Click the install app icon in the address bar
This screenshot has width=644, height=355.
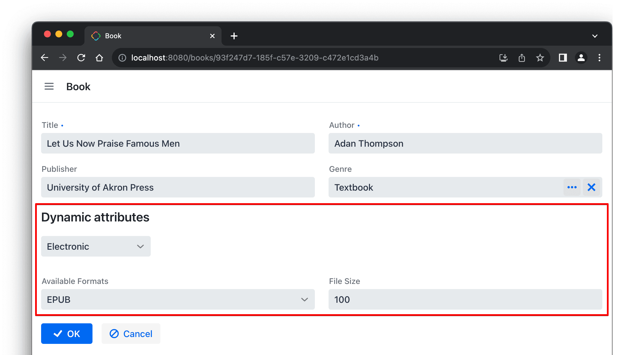[503, 58]
